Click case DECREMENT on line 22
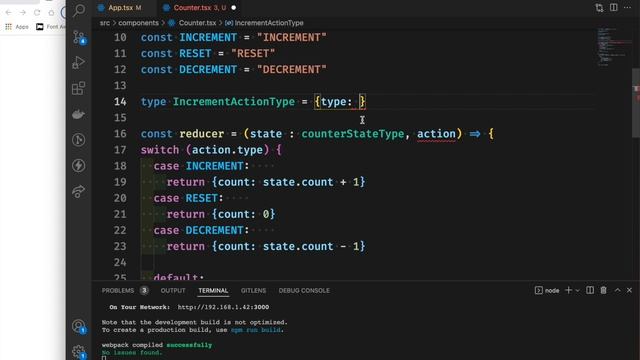Viewport: 640px width, 360px height. coord(201,230)
